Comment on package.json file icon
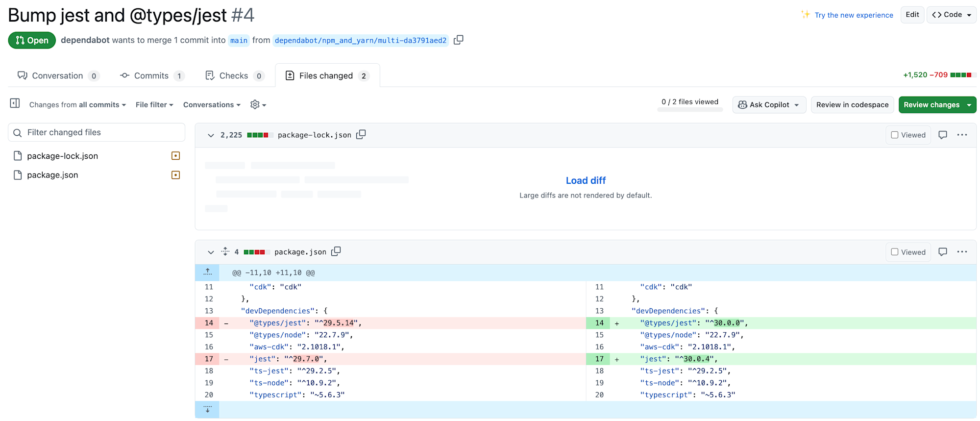The width and height of the screenshot is (980, 421). (943, 252)
